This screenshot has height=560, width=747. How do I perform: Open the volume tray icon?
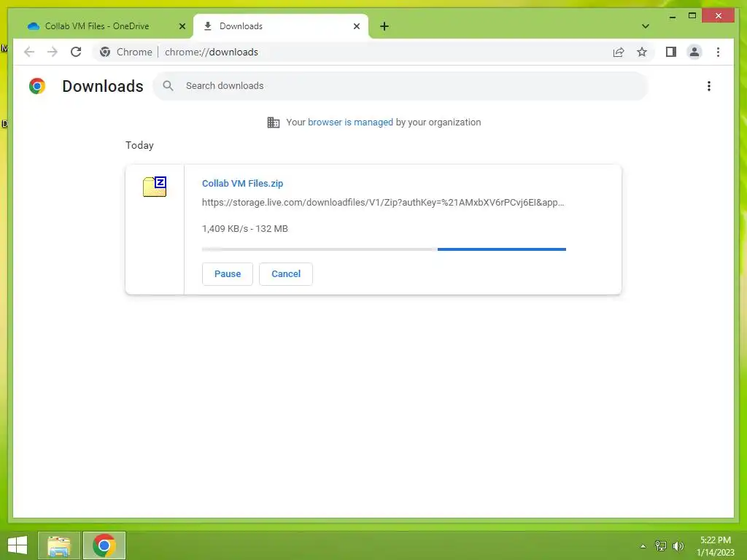(678, 546)
